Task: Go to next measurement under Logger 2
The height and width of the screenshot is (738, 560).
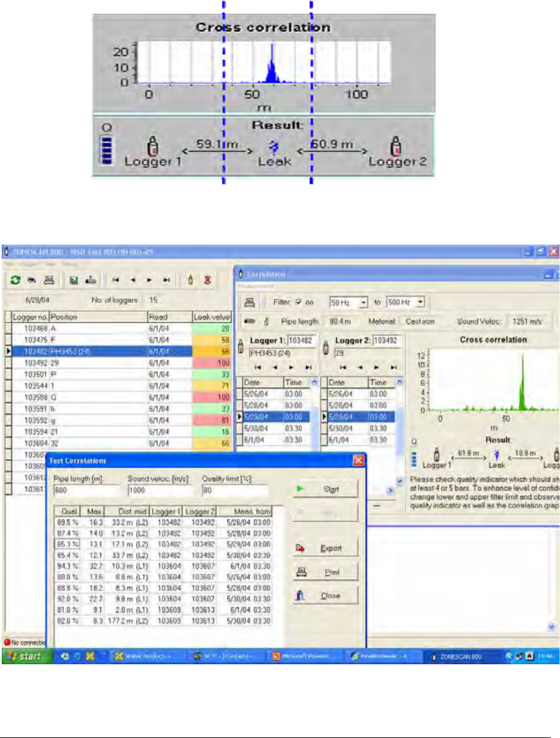Action: pyautogui.click(x=377, y=367)
